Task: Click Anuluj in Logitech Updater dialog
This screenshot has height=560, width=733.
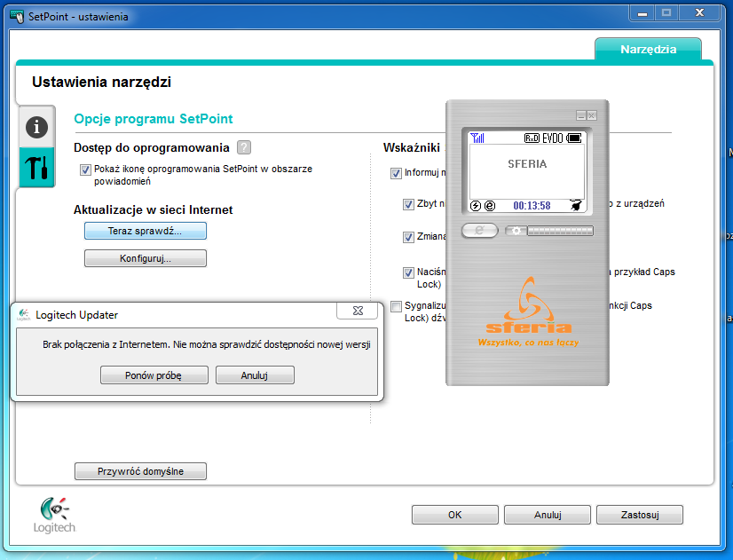Action: 255,375
